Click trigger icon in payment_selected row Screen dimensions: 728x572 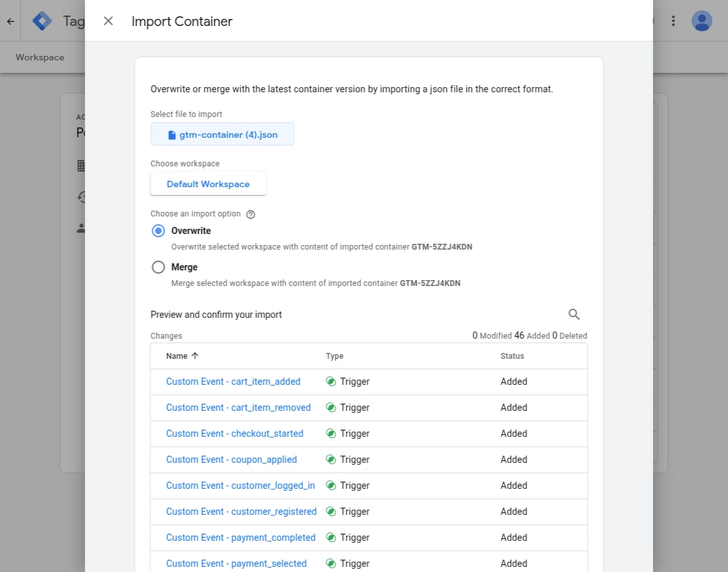(331, 564)
